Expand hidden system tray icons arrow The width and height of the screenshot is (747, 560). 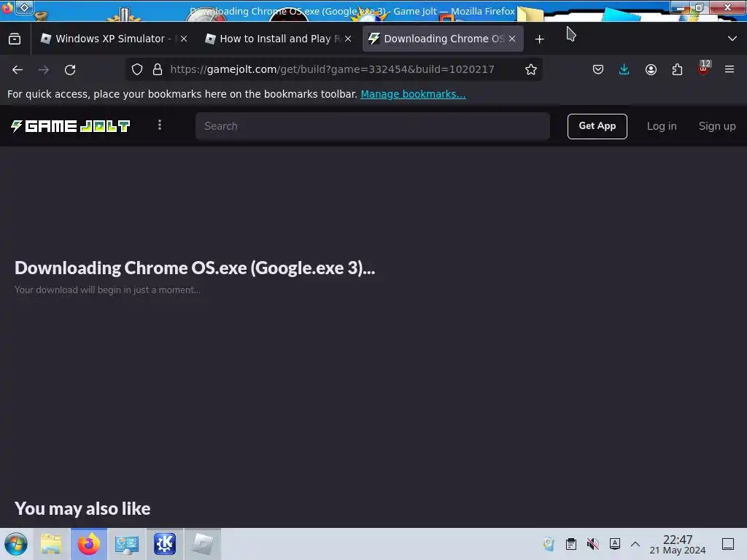pyautogui.click(x=635, y=544)
